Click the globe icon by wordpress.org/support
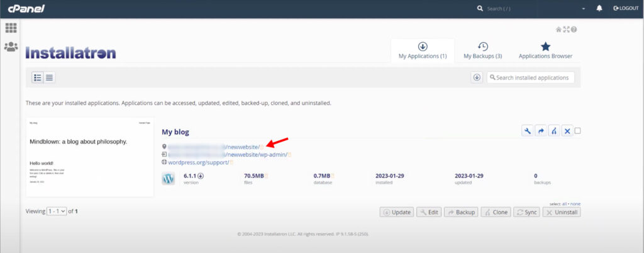 164,162
